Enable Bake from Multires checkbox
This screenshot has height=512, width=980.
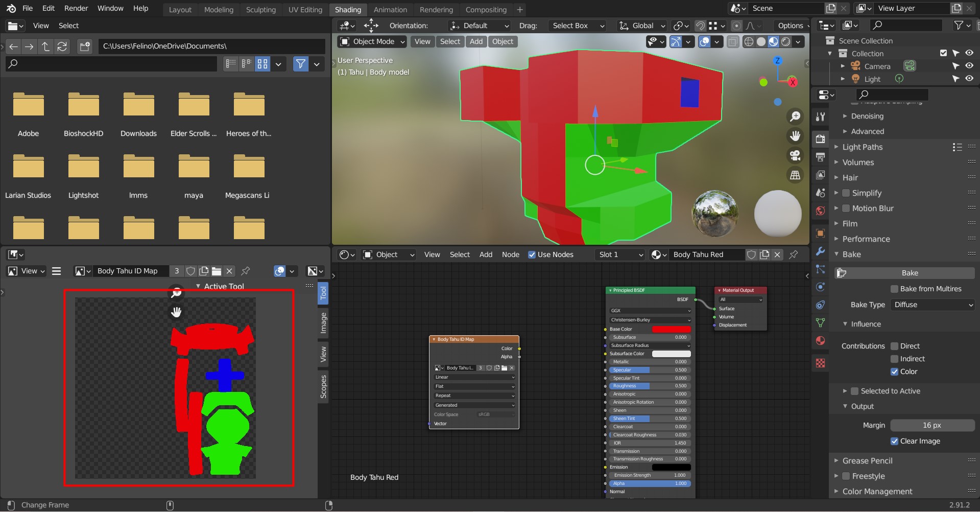(x=894, y=289)
